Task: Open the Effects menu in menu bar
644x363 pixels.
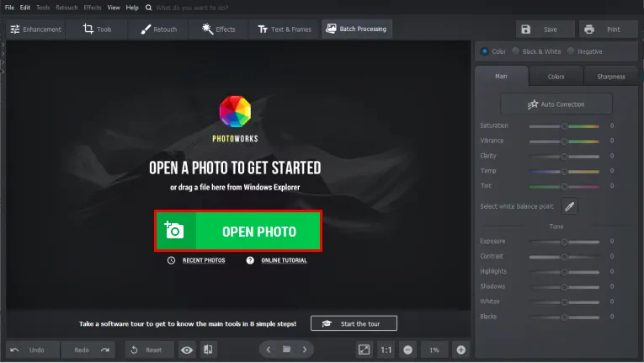Action: [x=92, y=8]
